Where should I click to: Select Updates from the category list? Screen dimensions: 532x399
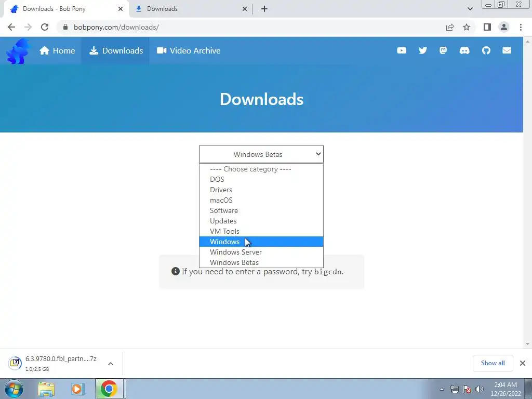[x=261, y=221]
